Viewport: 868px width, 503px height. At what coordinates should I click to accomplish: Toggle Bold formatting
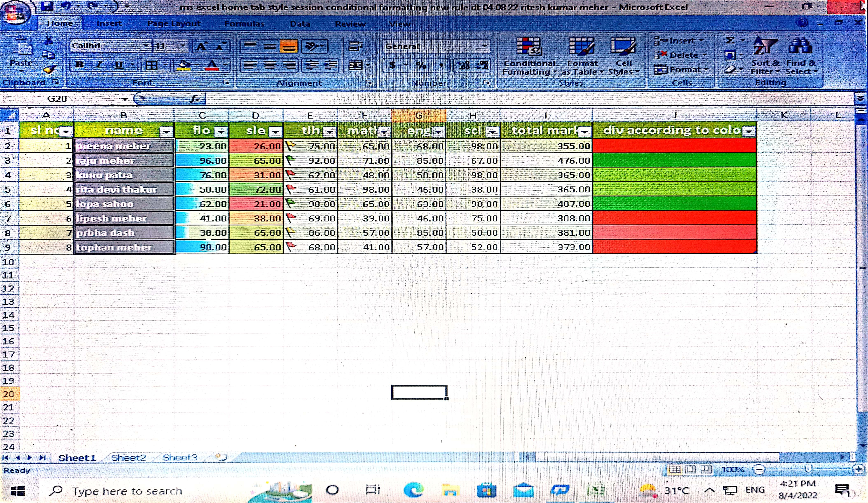point(79,65)
